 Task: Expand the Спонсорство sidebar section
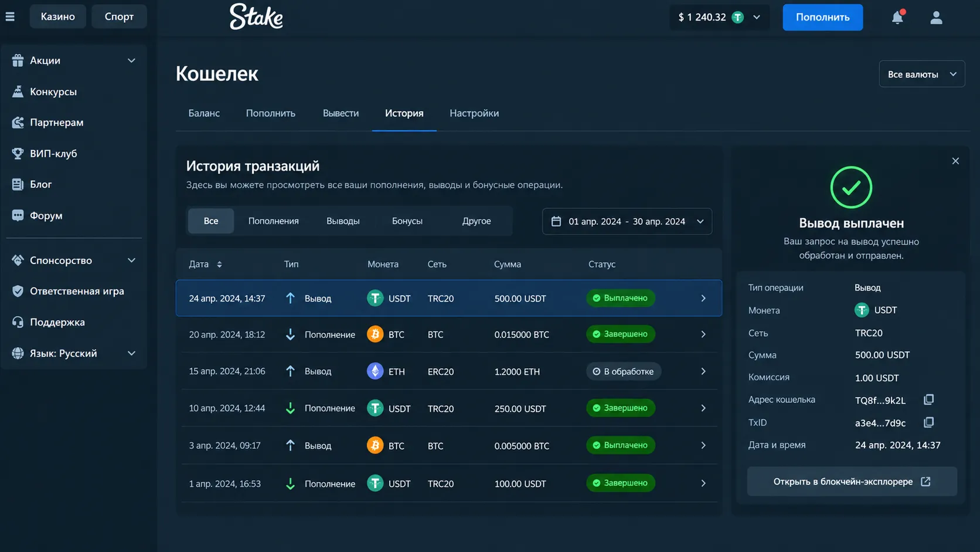[x=131, y=260]
